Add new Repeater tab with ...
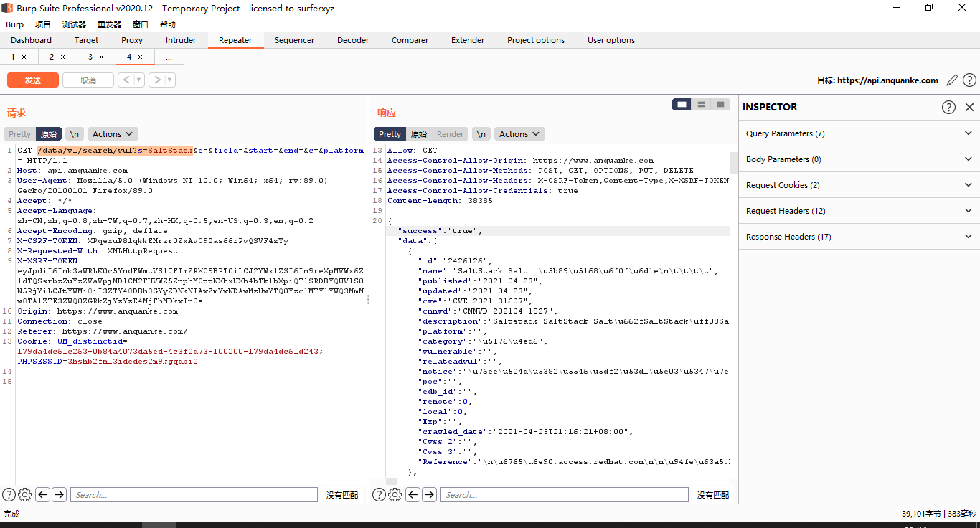This screenshot has height=528, width=980. pos(169,57)
